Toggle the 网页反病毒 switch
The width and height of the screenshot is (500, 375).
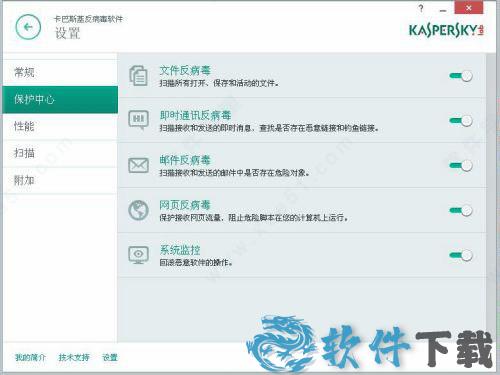(461, 210)
